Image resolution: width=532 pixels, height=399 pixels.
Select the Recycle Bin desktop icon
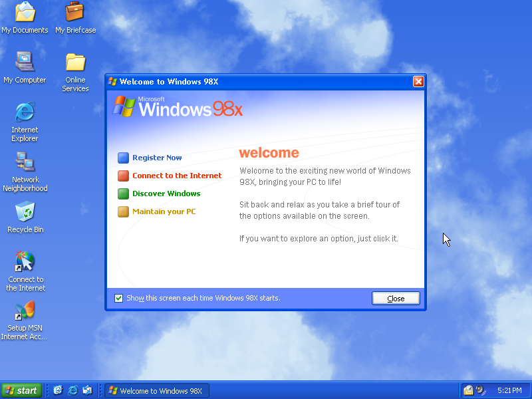(25, 217)
